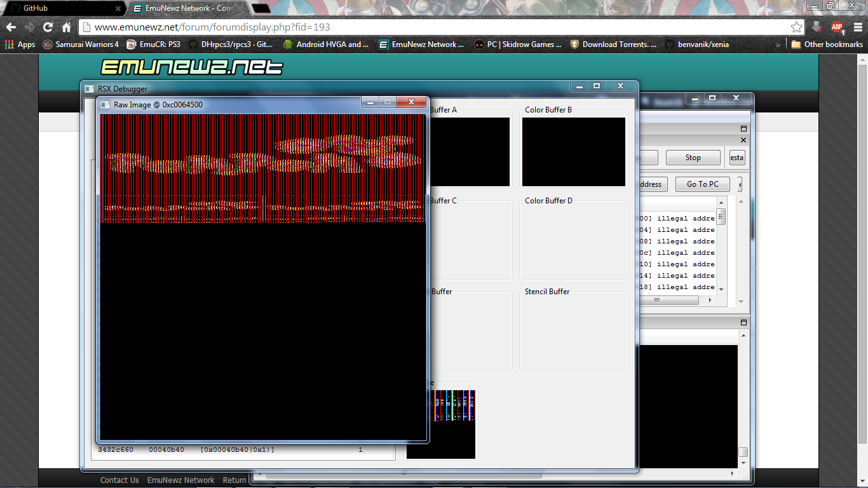Image resolution: width=868 pixels, height=488 pixels.
Task: Close the docked debugger panel with X
Action: pos(744,140)
